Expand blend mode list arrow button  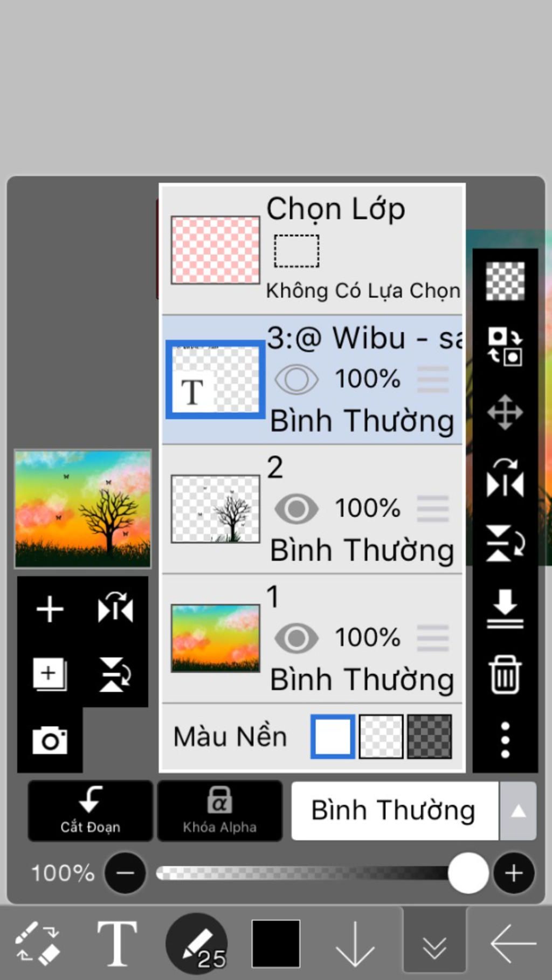518,811
